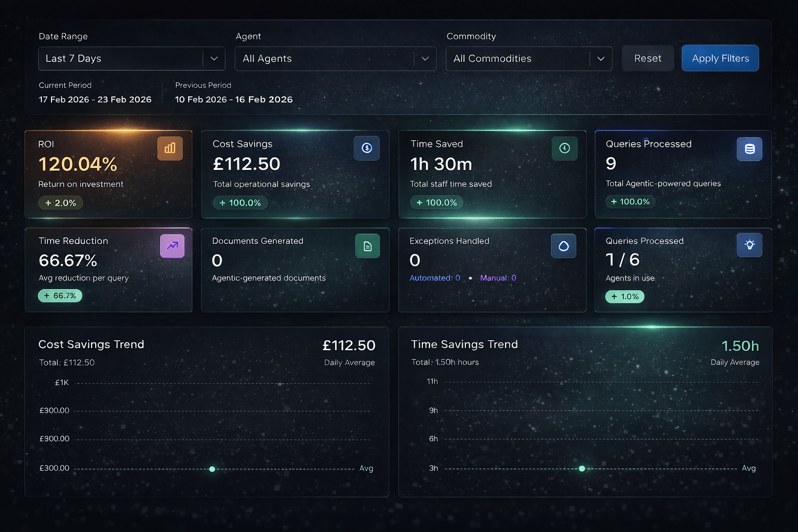Click the Manual: 0 exceptions label

point(498,278)
